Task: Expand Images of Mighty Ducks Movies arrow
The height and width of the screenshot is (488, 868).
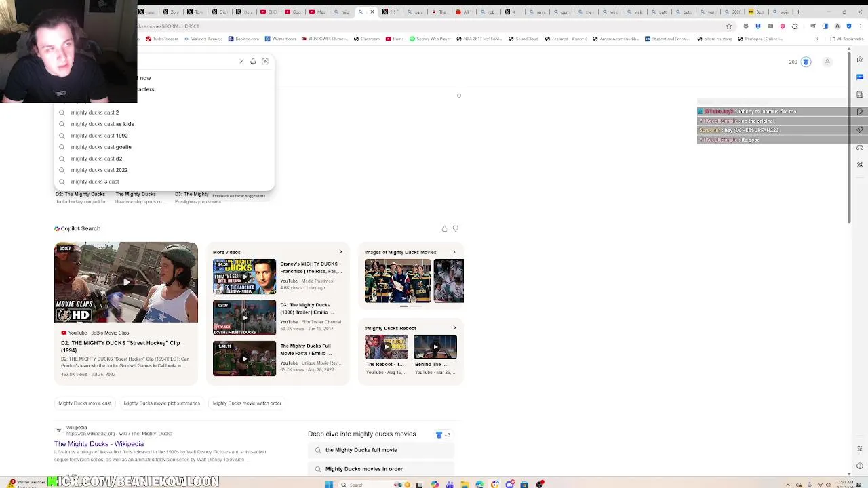Action: click(454, 252)
